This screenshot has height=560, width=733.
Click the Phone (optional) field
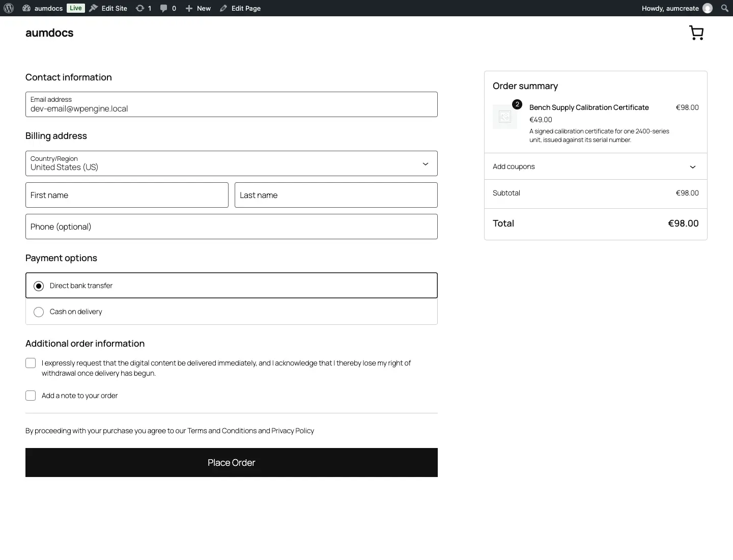[232, 227]
